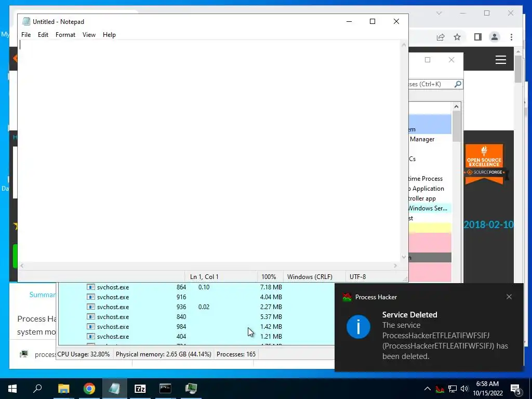Click the Processes: 165 status entry
The image size is (532, 399).
click(x=236, y=354)
